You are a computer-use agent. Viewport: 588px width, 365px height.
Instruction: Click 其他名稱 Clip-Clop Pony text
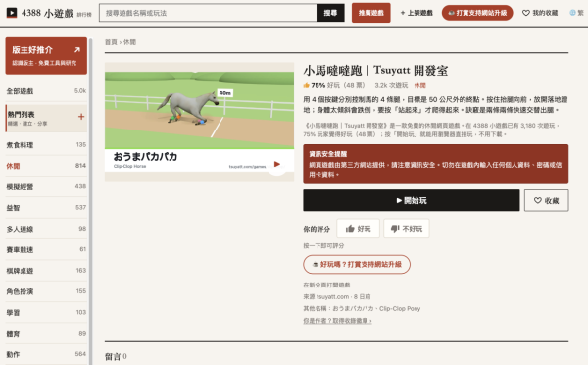coord(362,309)
